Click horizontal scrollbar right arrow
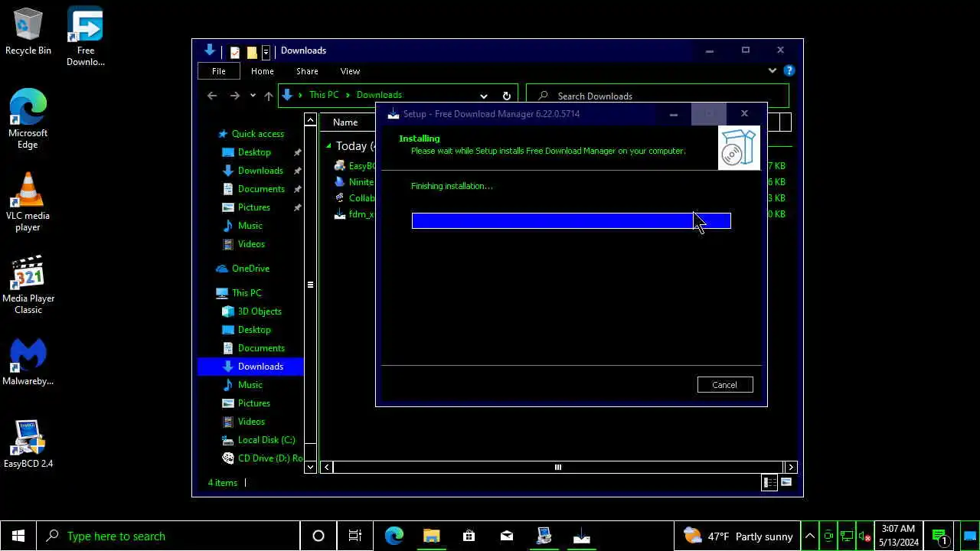The height and width of the screenshot is (551, 980). [x=791, y=467]
